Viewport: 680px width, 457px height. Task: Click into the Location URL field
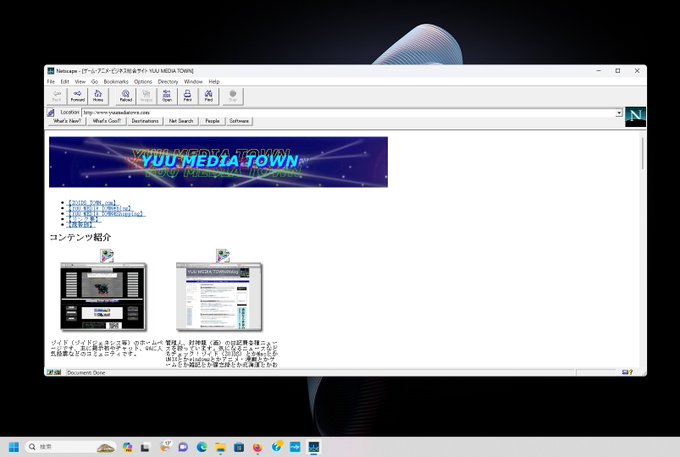coord(348,113)
